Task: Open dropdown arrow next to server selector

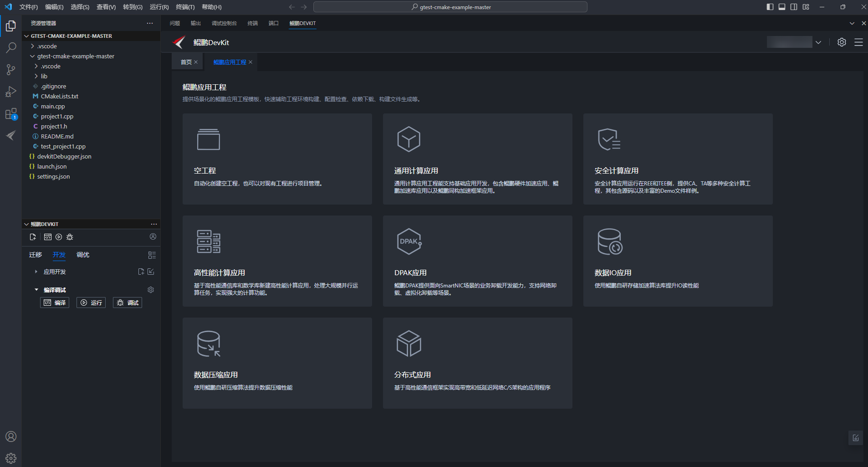Action: click(818, 42)
